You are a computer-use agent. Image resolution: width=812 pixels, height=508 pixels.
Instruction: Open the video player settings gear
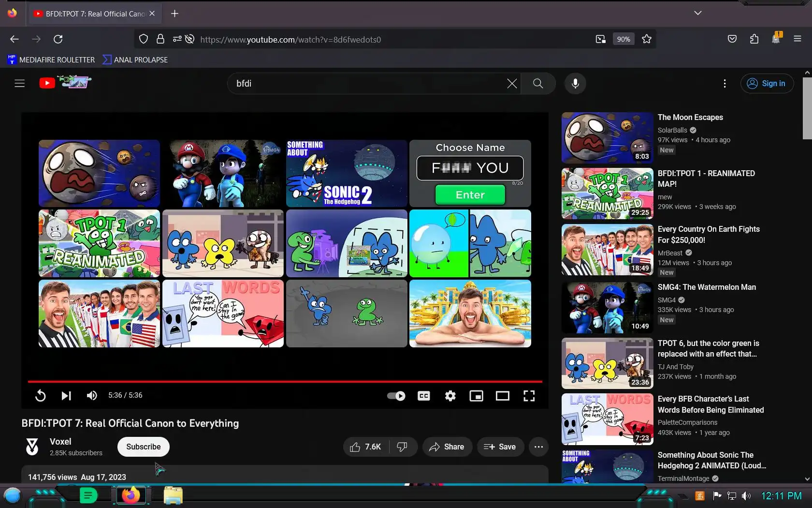pyautogui.click(x=450, y=396)
